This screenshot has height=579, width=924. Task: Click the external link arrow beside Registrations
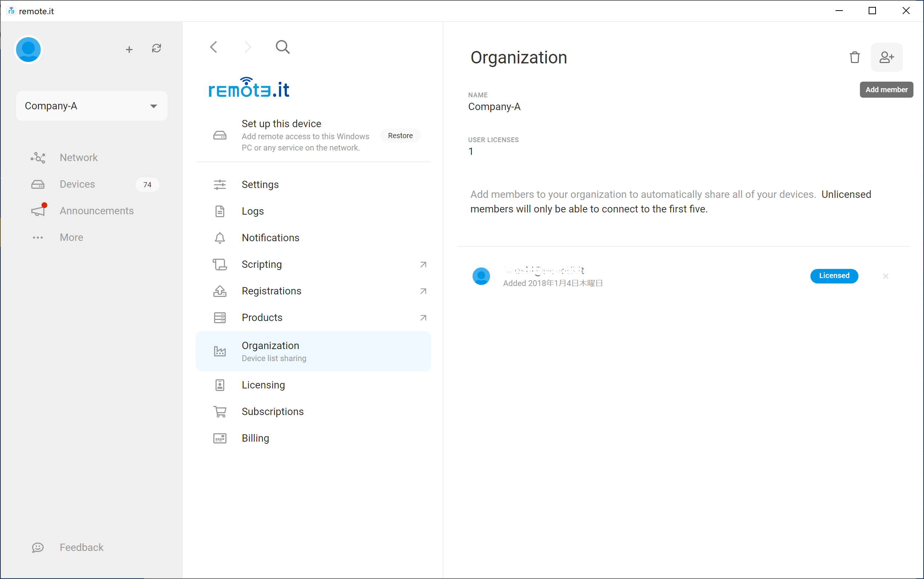423,291
